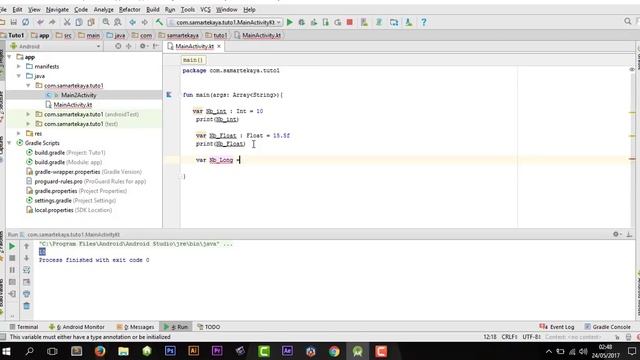Click the Pause output icon in Run panel
Screen dimensions: 640x360
click(12, 270)
